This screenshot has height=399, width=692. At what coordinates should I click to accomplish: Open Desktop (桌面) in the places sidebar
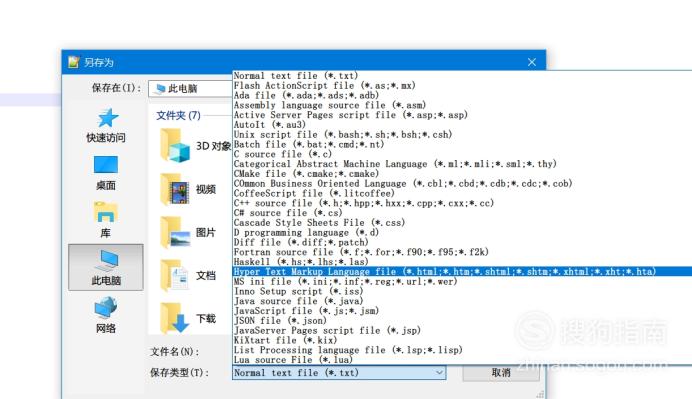pyautogui.click(x=106, y=173)
